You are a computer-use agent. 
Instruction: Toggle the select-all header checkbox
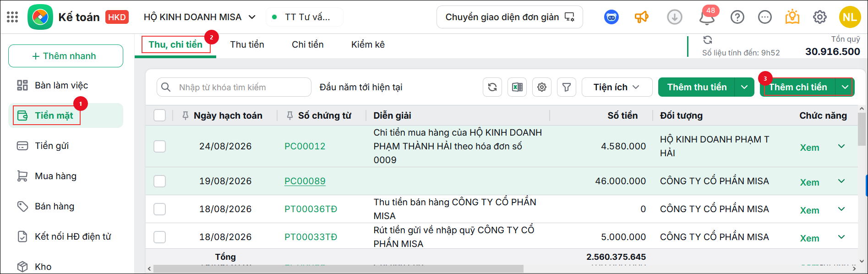coord(159,115)
